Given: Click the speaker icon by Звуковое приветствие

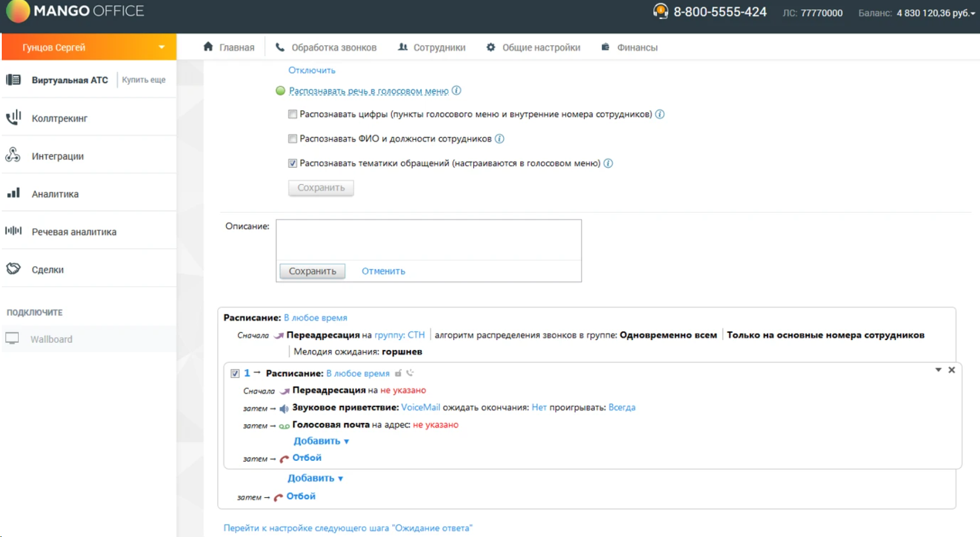Looking at the screenshot, I should 284,408.
